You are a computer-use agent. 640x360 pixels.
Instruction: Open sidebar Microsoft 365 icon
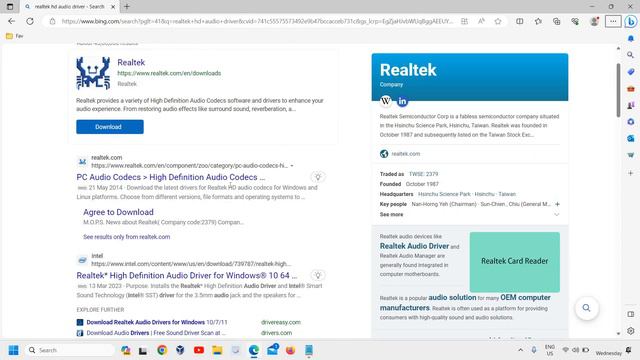coord(631,122)
